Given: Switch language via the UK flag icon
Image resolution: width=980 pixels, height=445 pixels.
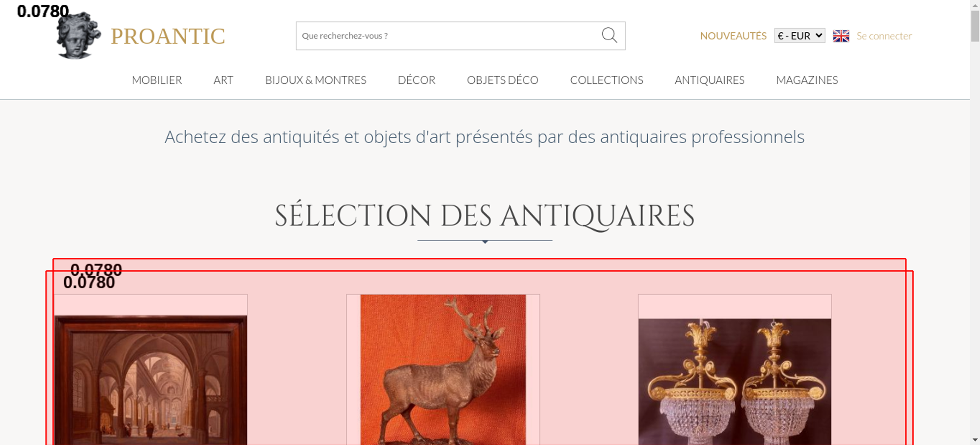Looking at the screenshot, I should coord(841,36).
